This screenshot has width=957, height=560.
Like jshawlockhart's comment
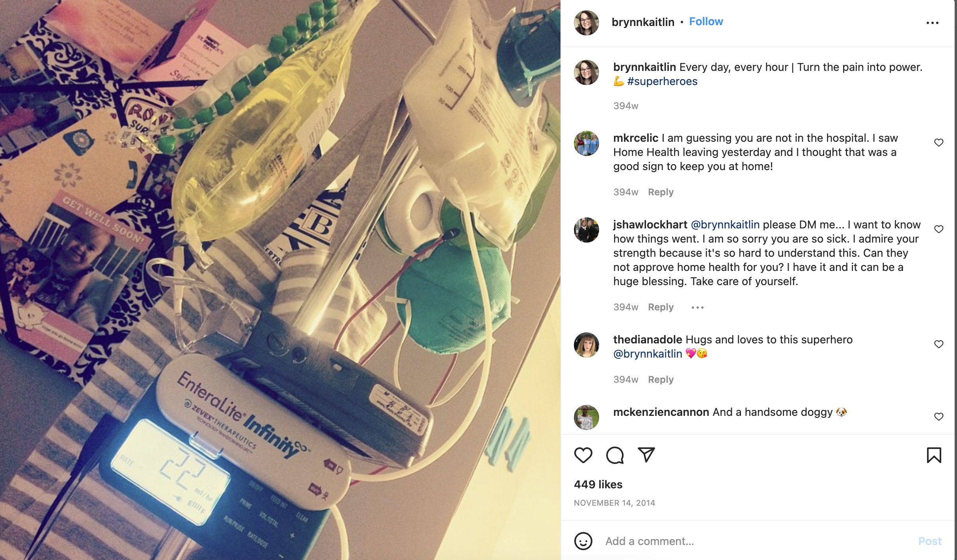pos(939,229)
